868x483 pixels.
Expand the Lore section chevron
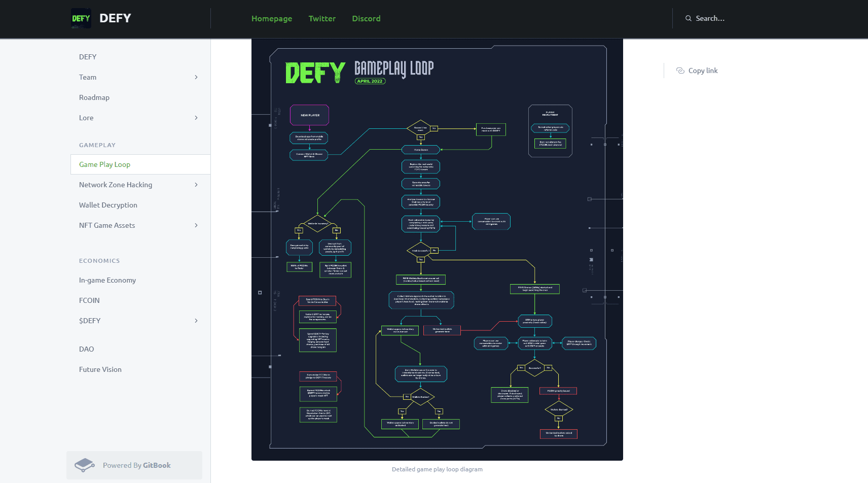[x=196, y=118]
